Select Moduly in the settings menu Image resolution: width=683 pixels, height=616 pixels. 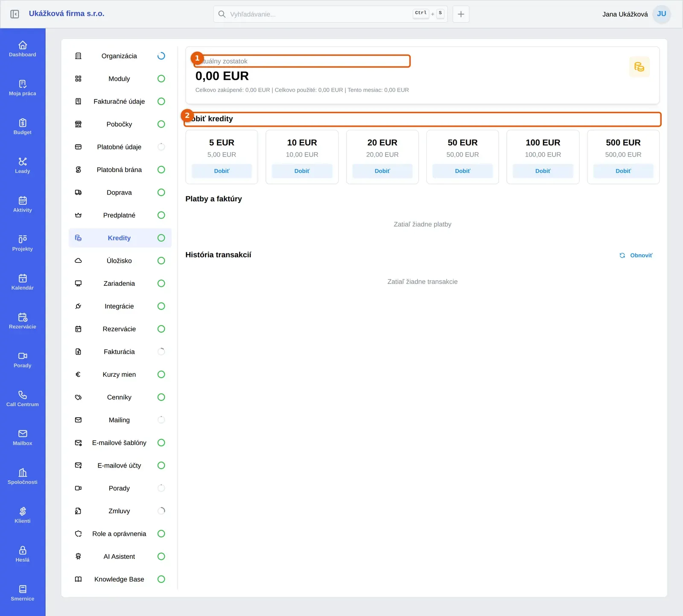[120, 78]
